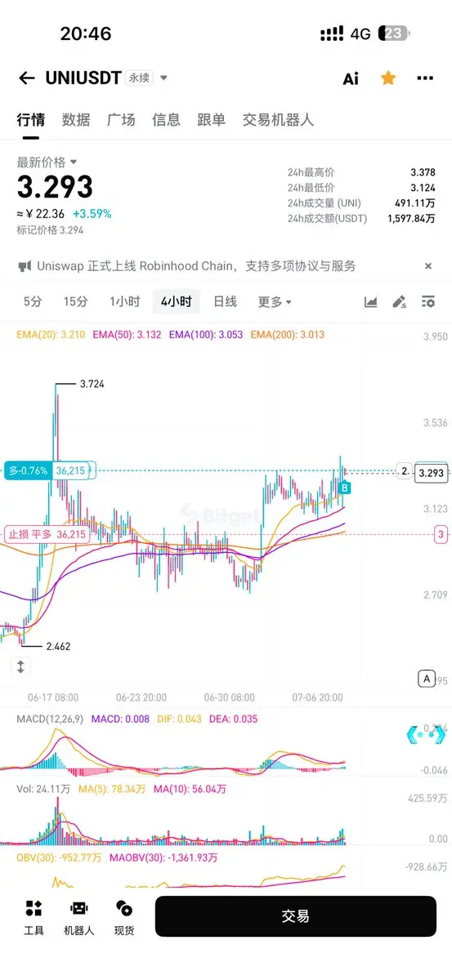Open the chart type icon
Screen dimensions: 452x980
371,302
